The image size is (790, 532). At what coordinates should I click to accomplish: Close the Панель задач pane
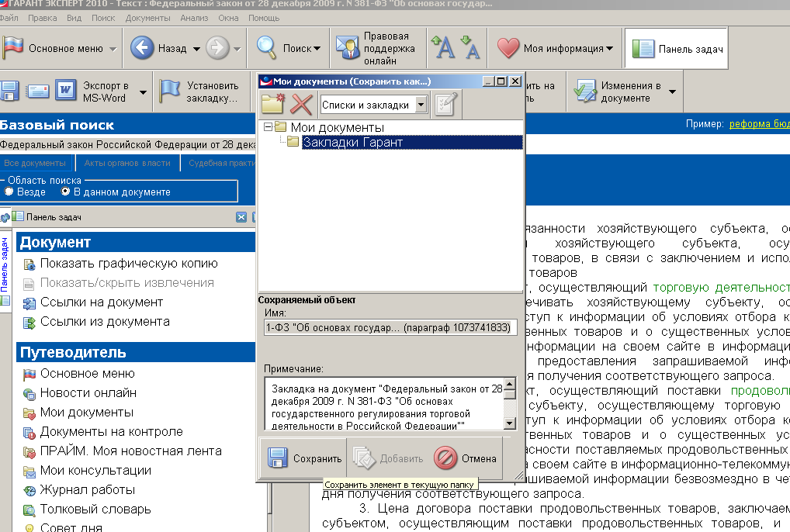tap(241, 217)
